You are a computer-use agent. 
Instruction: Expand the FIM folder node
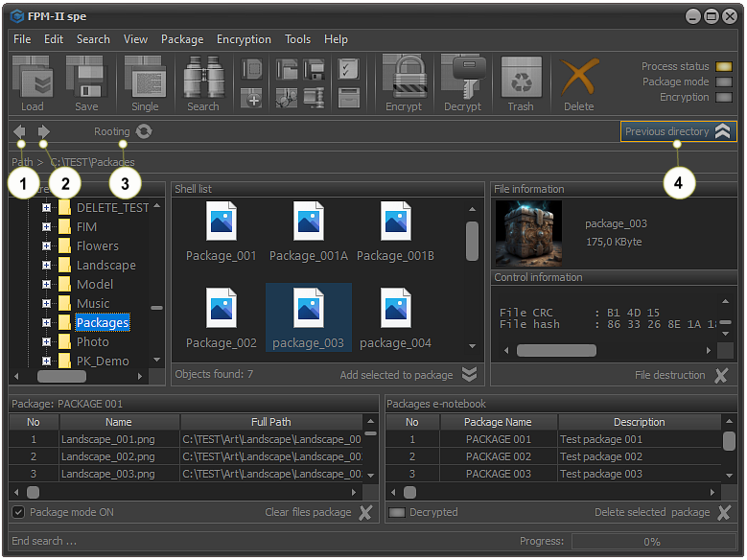(46, 227)
